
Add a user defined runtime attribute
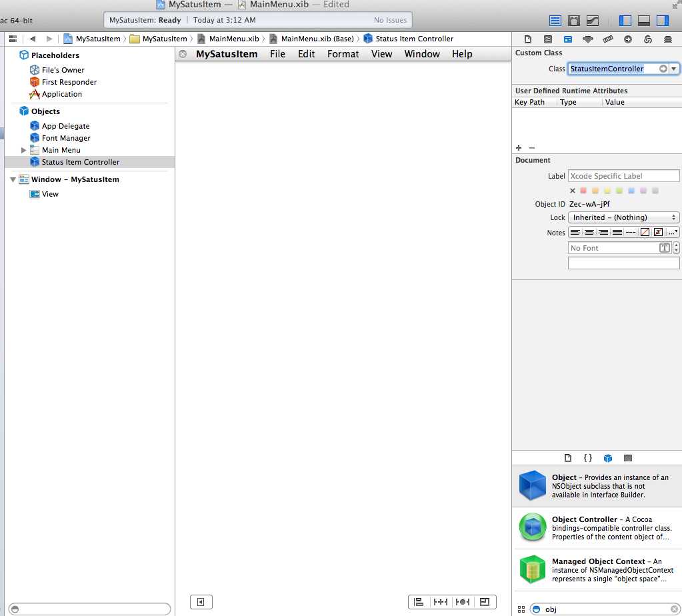point(519,148)
